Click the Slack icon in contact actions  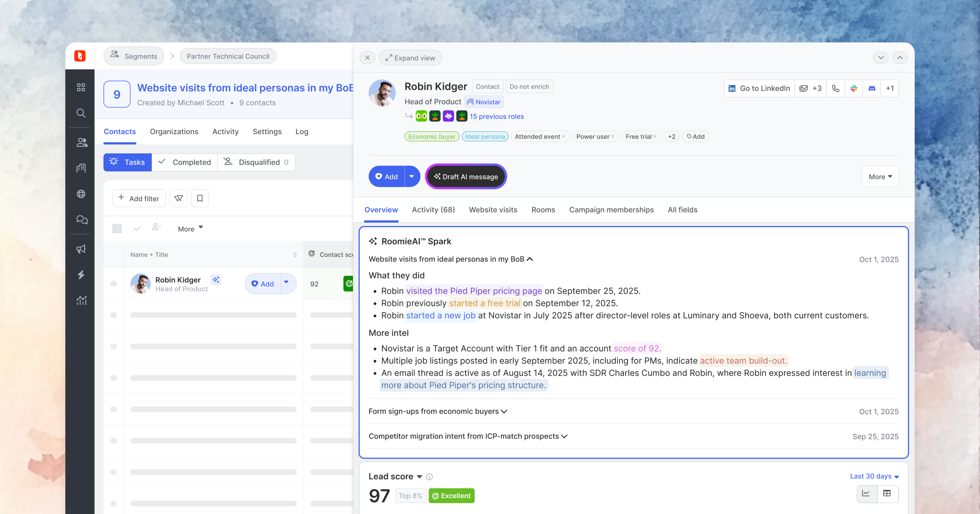[x=854, y=89]
